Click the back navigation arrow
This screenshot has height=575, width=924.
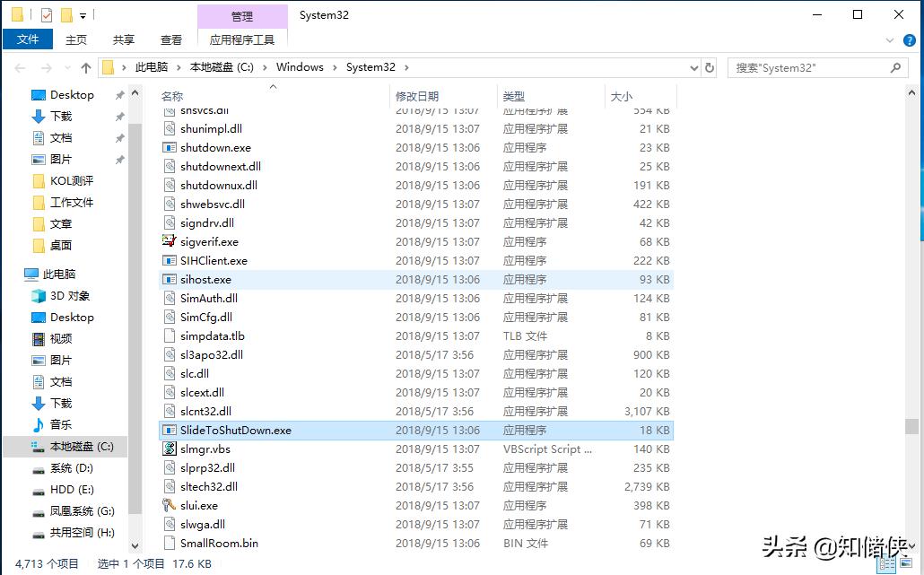click(20, 67)
